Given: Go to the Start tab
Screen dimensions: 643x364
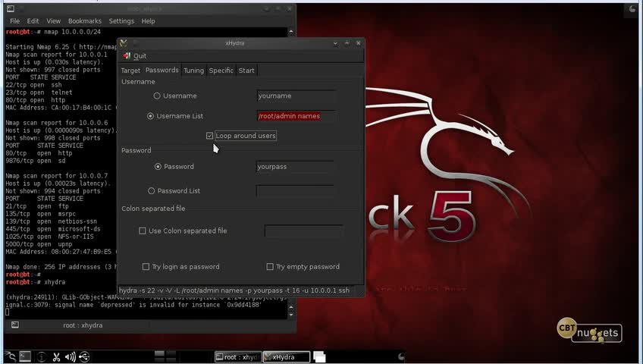Looking at the screenshot, I should 246,71.
